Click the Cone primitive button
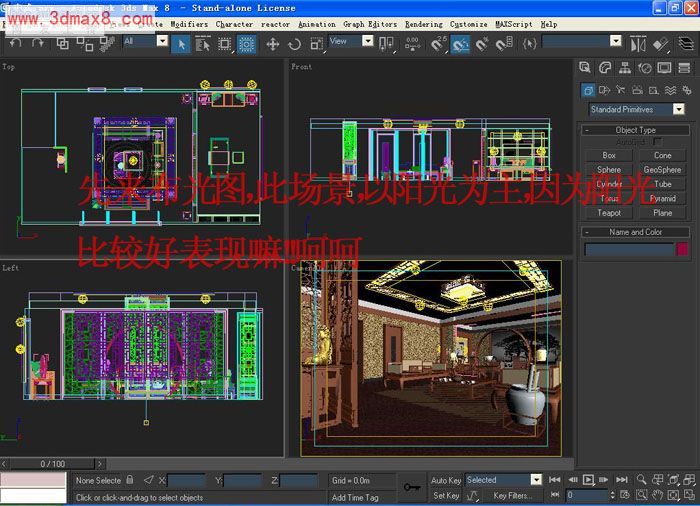This screenshot has height=506, width=700. [662, 155]
